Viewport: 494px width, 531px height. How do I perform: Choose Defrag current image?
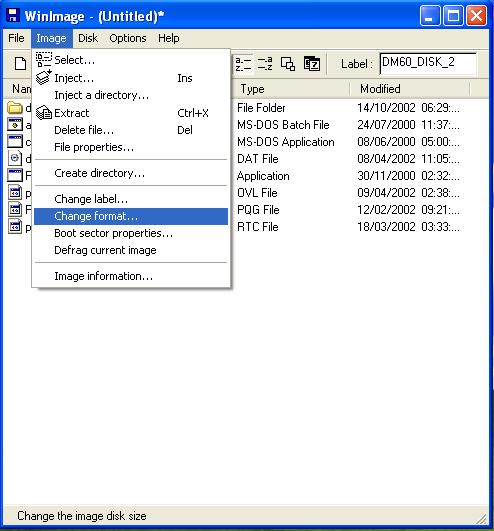(x=131, y=250)
